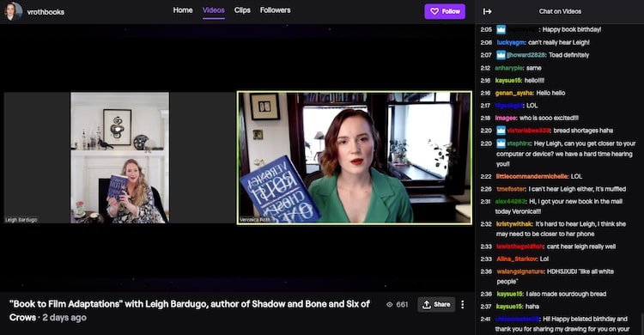Image resolution: width=644 pixels, height=335 pixels.
Task: Open the more options three-dot menu
Action: point(463,305)
